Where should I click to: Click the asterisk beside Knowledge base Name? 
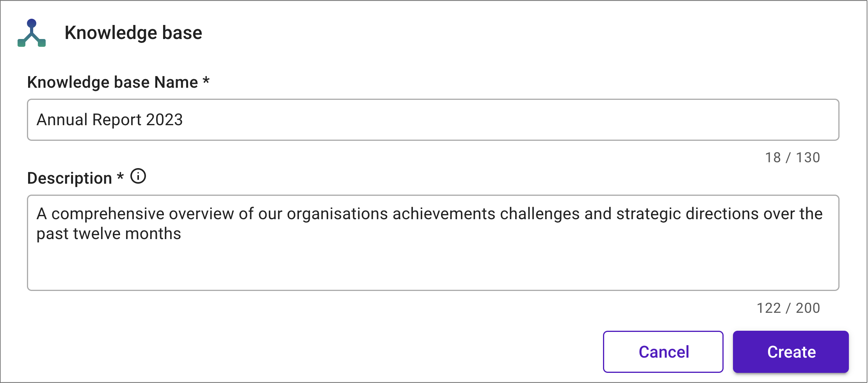pos(206,81)
